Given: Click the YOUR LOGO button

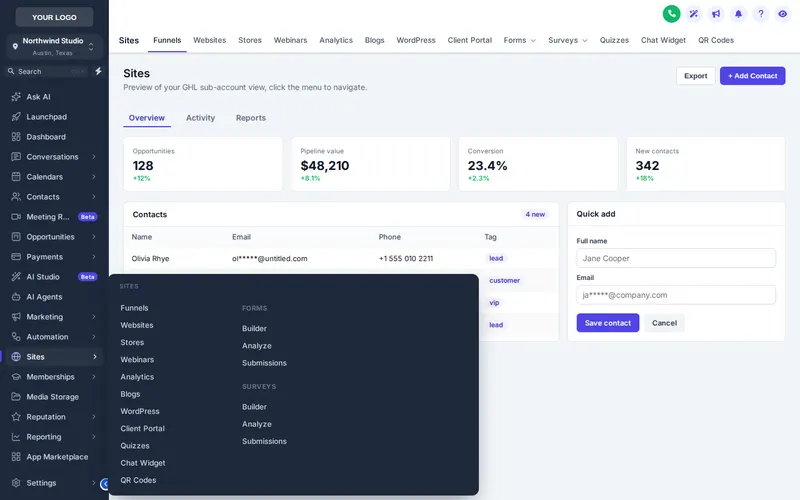Looking at the screenshot, I should [x=54, y=17].
